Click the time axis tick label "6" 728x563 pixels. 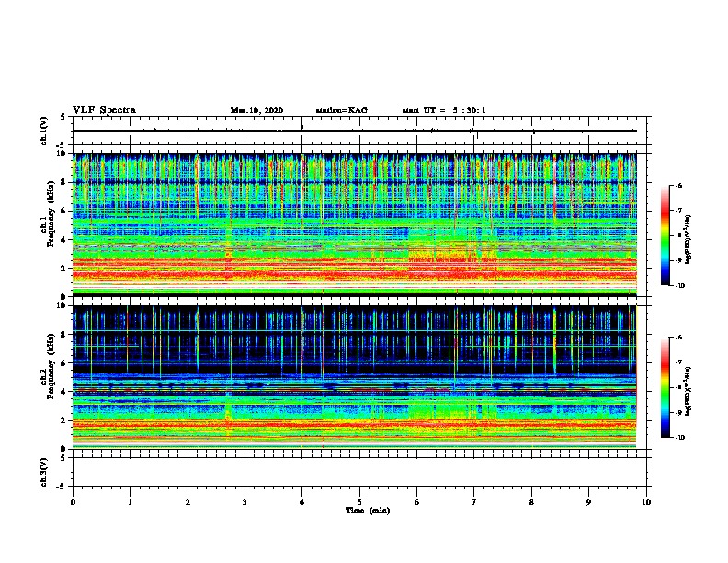coord(417,502)
